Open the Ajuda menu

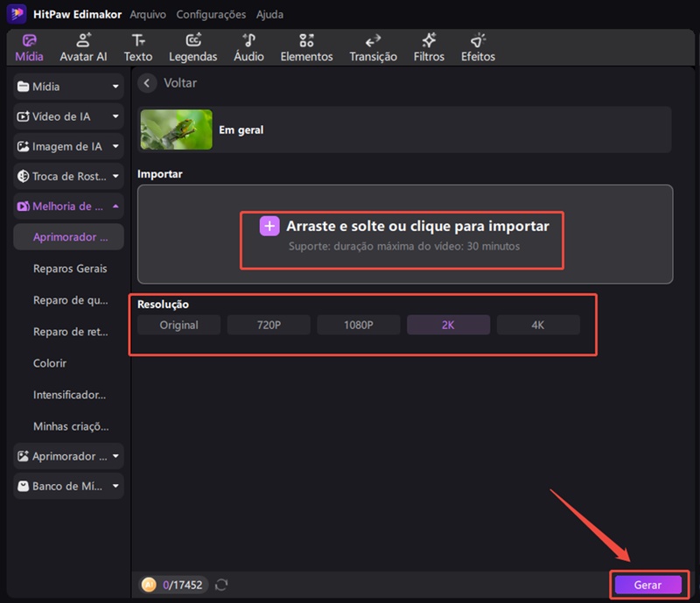pos(269,14)
